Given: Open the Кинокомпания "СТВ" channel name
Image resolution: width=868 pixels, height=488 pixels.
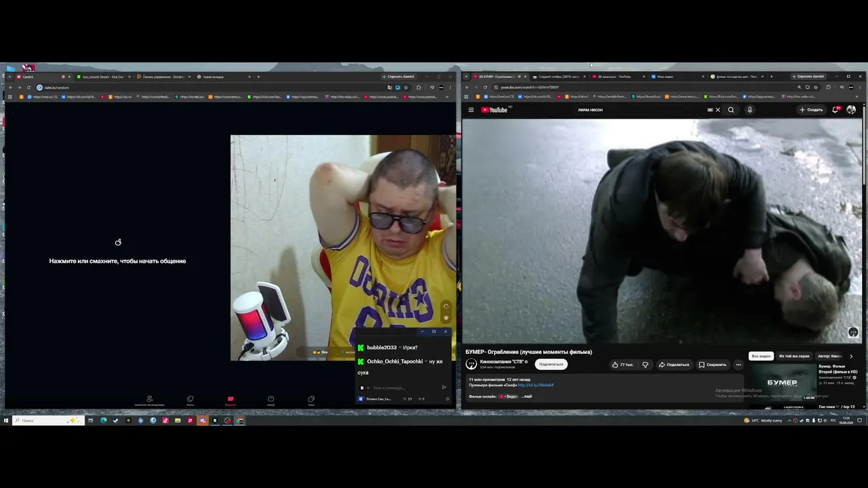Looking at the screenshot, I should coord(502,362).
